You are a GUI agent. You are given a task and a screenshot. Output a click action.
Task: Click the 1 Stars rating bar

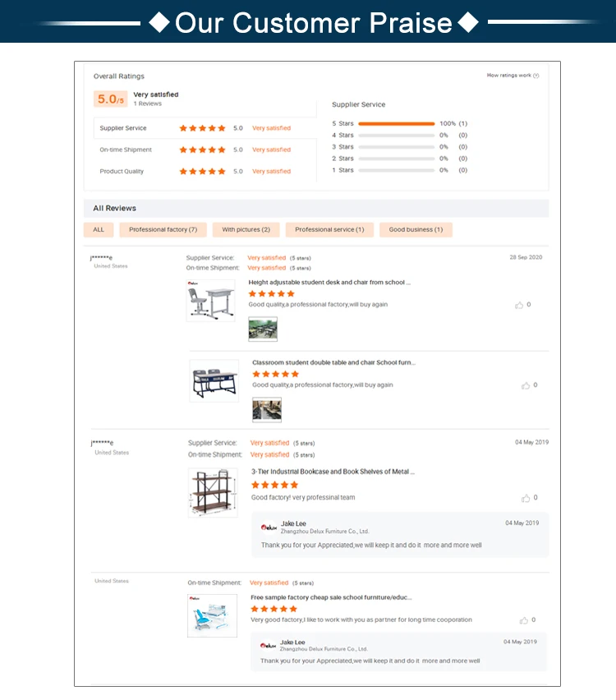(x=397, y=170)
